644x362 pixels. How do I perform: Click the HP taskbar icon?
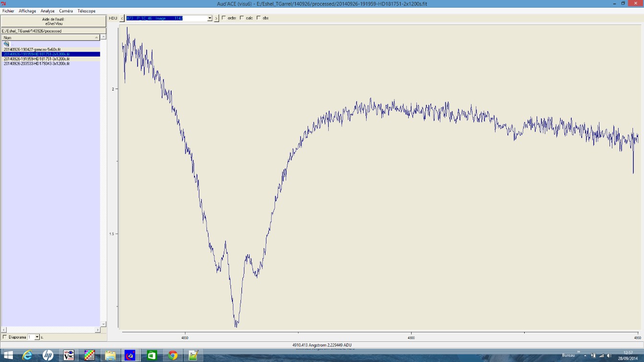pos(48,355)
